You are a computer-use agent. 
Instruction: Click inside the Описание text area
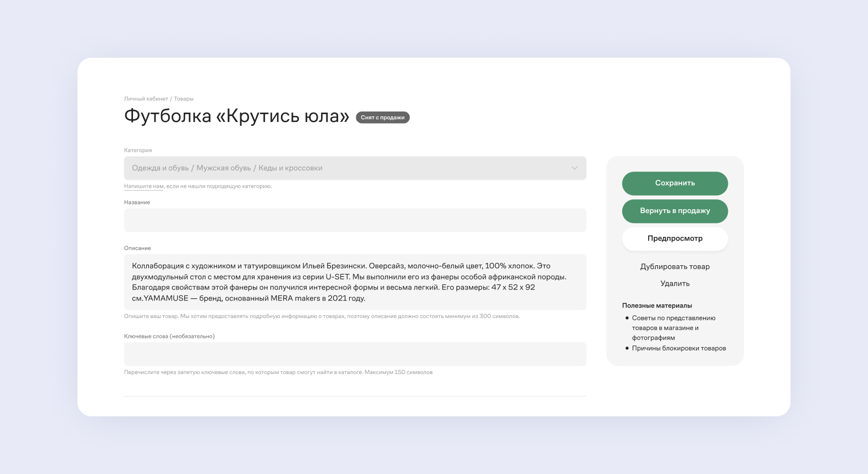point(355,282)
